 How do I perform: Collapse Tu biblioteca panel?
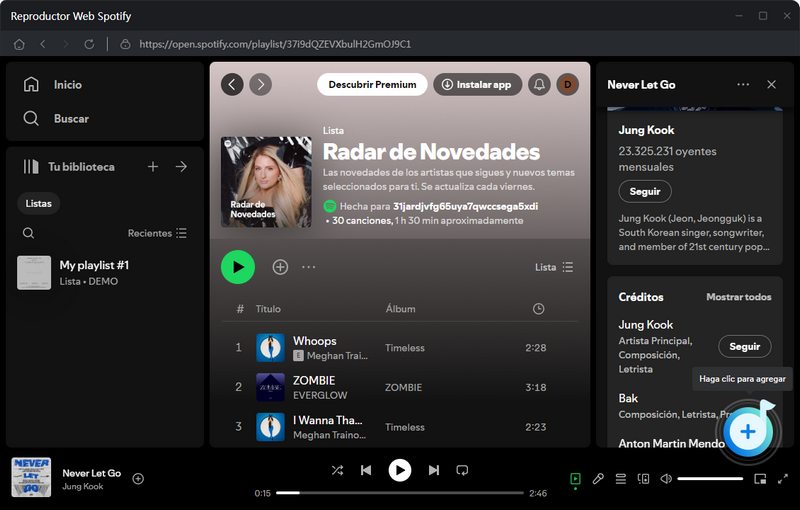(69, 167)
